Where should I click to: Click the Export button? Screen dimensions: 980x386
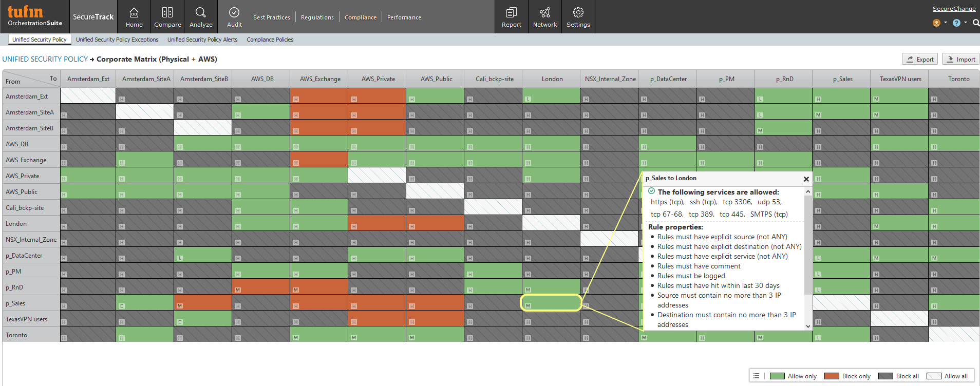click(920, 59)
